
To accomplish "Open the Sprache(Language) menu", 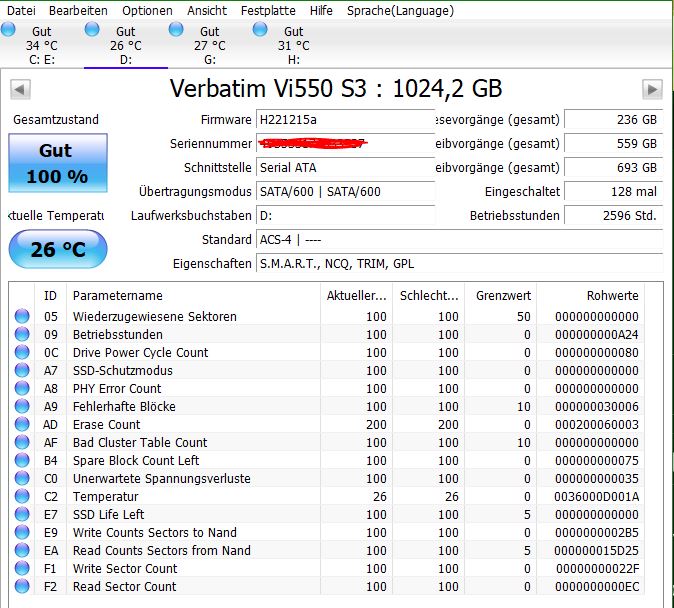I will pyautogui.click(x=400, y=10).
